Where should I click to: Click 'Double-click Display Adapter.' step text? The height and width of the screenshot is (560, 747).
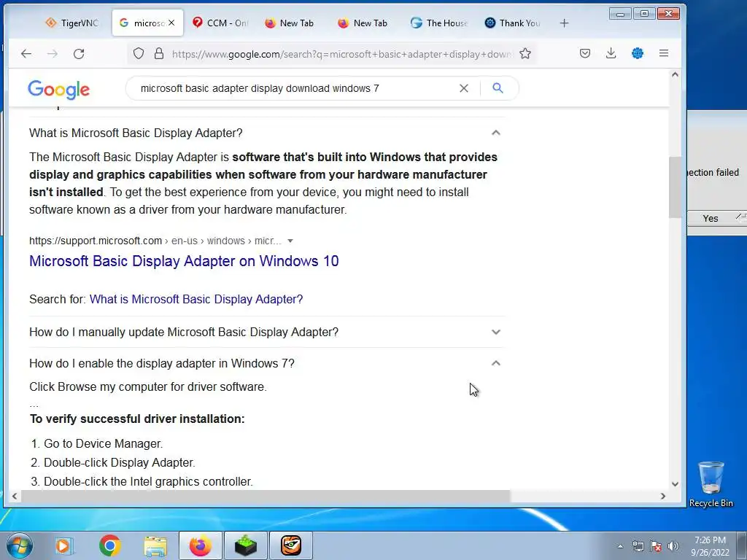pos(120,462)
